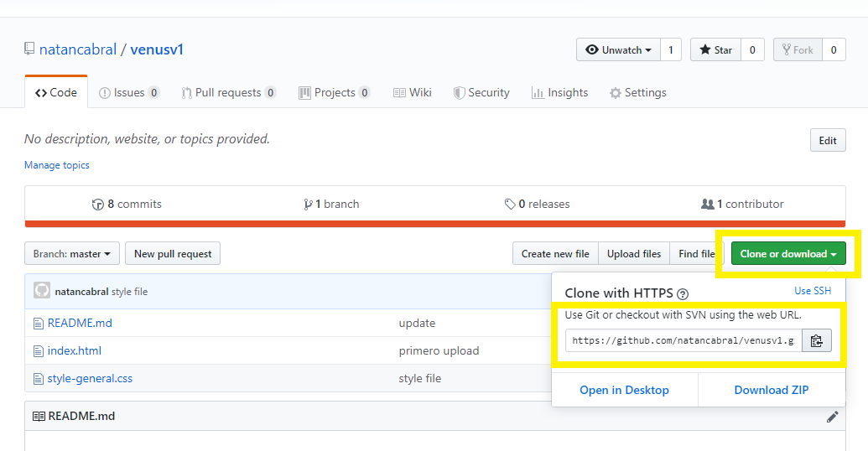Open the Security tab
Viewport: 868px width, 451px height.
click(x=481, y=92)
